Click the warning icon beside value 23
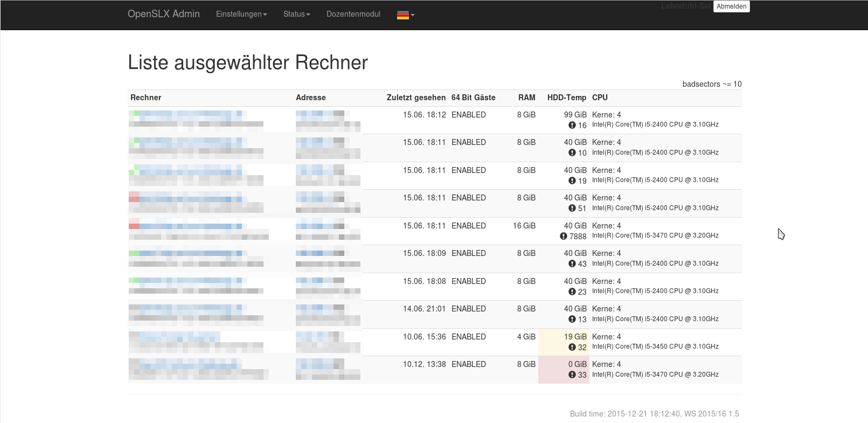This screenshot has height=423, width=868. pyautogui.click(x=572, y=292)
